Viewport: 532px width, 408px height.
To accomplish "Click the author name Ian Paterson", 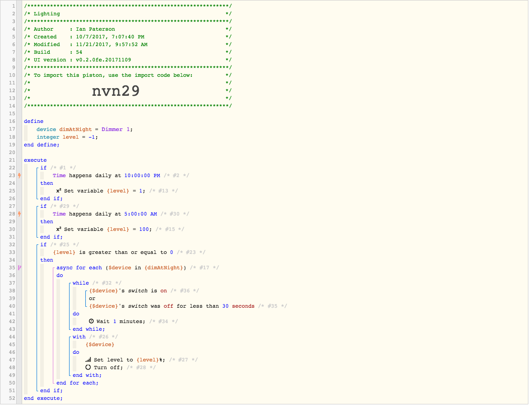I will tap(96, 29).
